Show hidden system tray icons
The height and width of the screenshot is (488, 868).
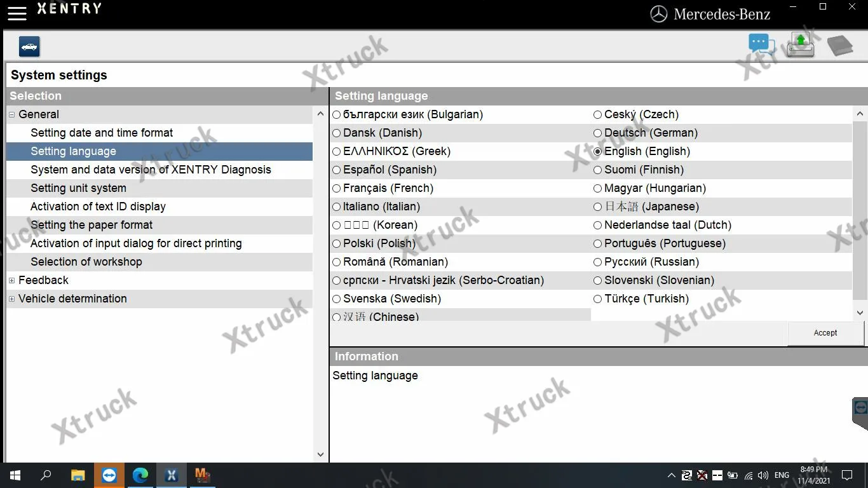(x=672, y=475)
